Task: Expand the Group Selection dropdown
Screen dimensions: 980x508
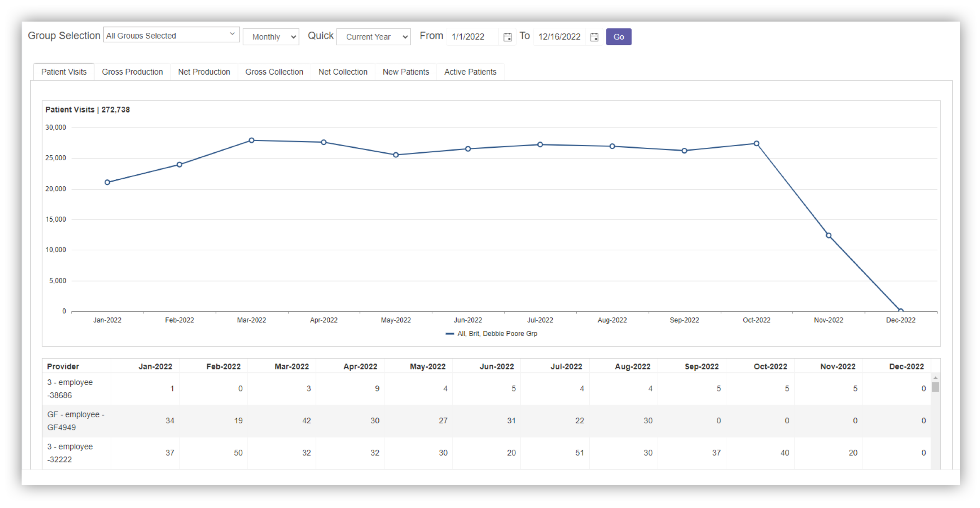Action: [171, 35]
